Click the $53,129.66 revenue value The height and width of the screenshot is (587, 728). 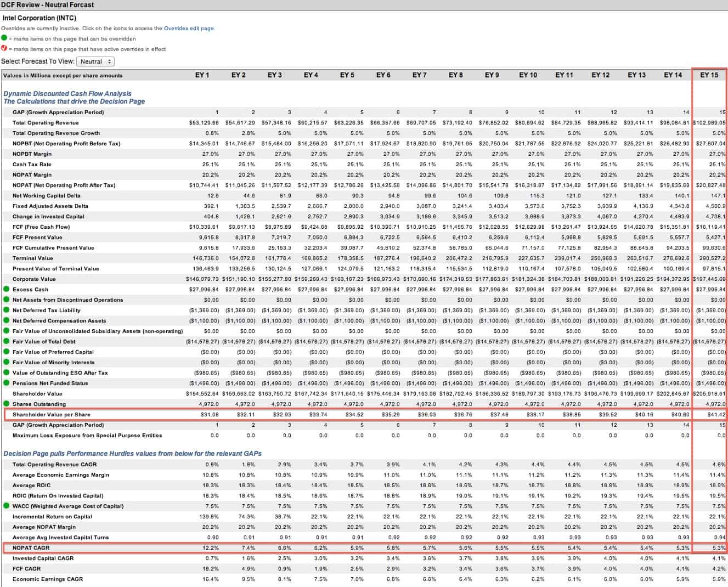pyautogui.click(x=204, y=123)
